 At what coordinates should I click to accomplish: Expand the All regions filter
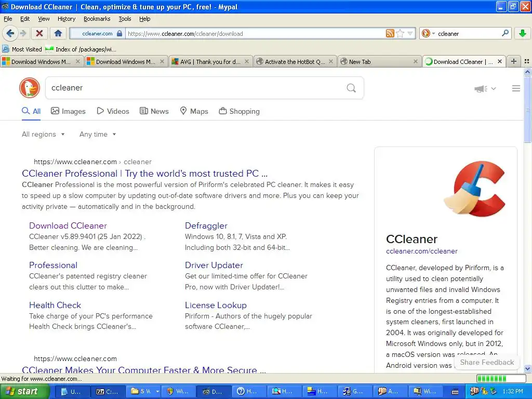[43, 135]
